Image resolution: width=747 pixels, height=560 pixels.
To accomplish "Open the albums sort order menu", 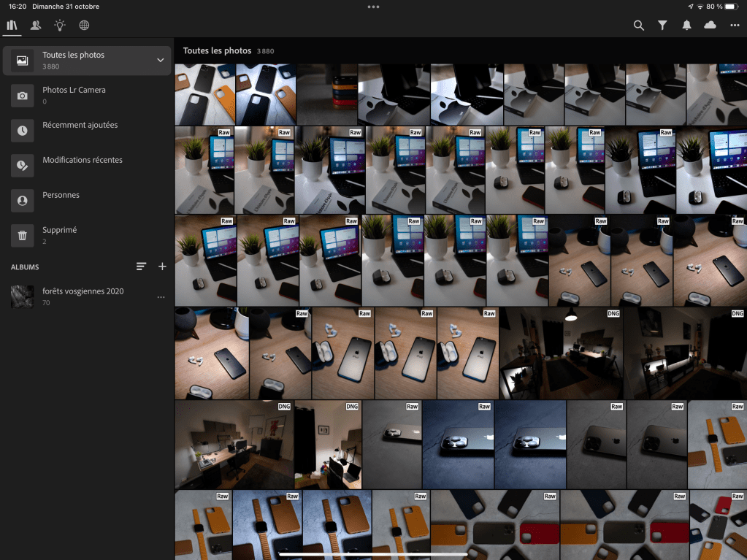I will click(x=141, y=267).
